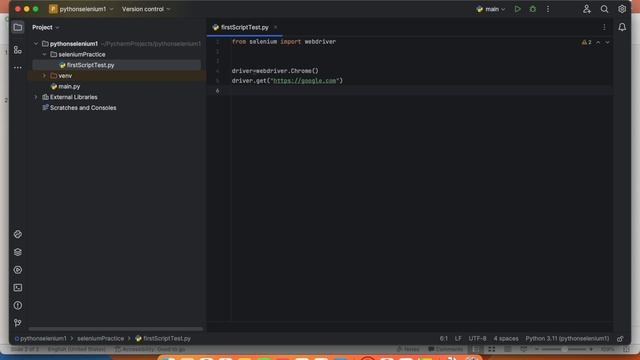Open the Python Packages tool window
Image resolution: width=640 pixels, height=360 pixels.
pyautogui.click(x=18, y=252)
